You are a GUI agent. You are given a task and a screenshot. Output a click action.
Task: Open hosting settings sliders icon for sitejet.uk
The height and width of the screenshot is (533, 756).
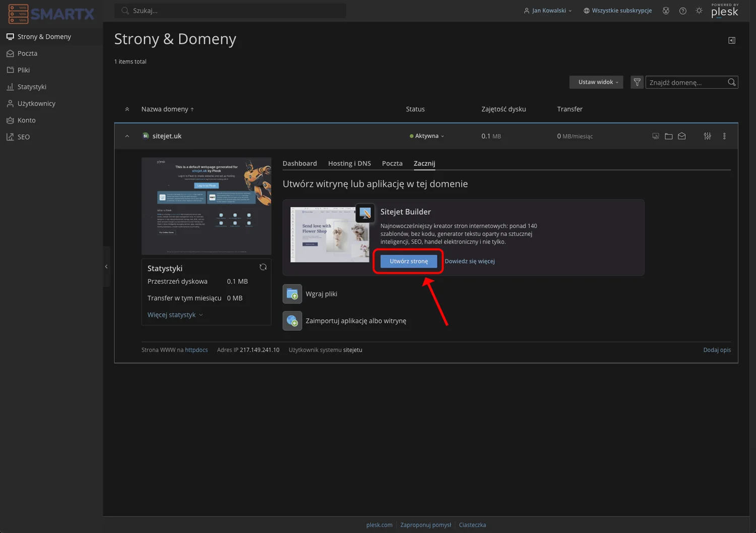pos(707,136)
